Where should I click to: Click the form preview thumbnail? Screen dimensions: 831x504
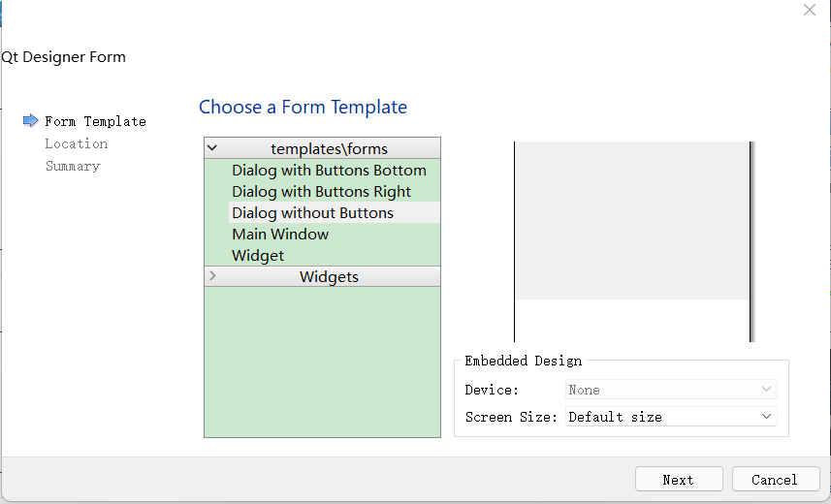pos(634,241)
